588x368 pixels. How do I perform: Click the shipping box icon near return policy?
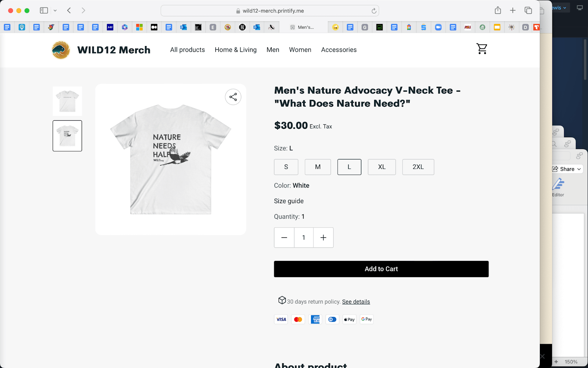pos(282,300)
